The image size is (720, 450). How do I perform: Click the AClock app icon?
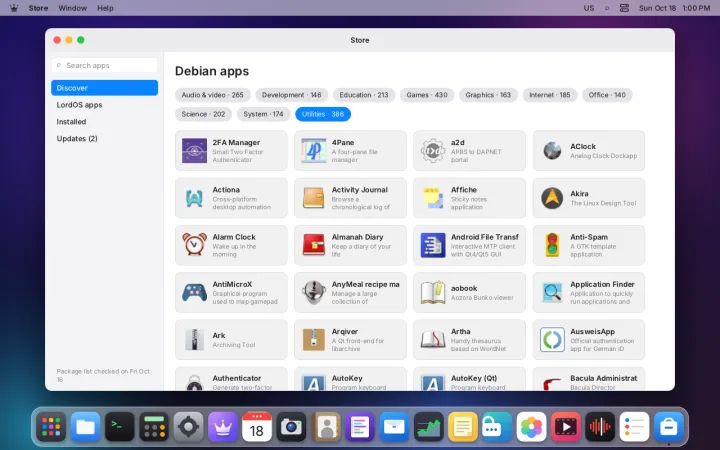pyautogui.click(x=552, y=151)
